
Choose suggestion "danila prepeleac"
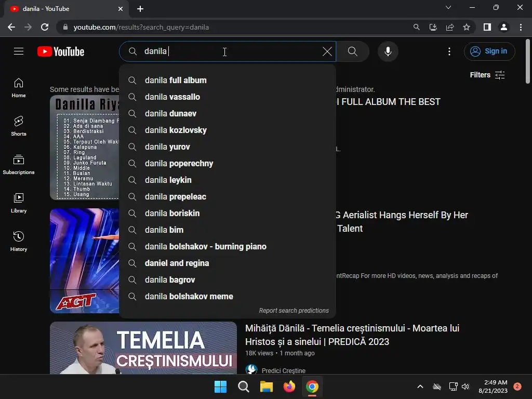point(228,196)
